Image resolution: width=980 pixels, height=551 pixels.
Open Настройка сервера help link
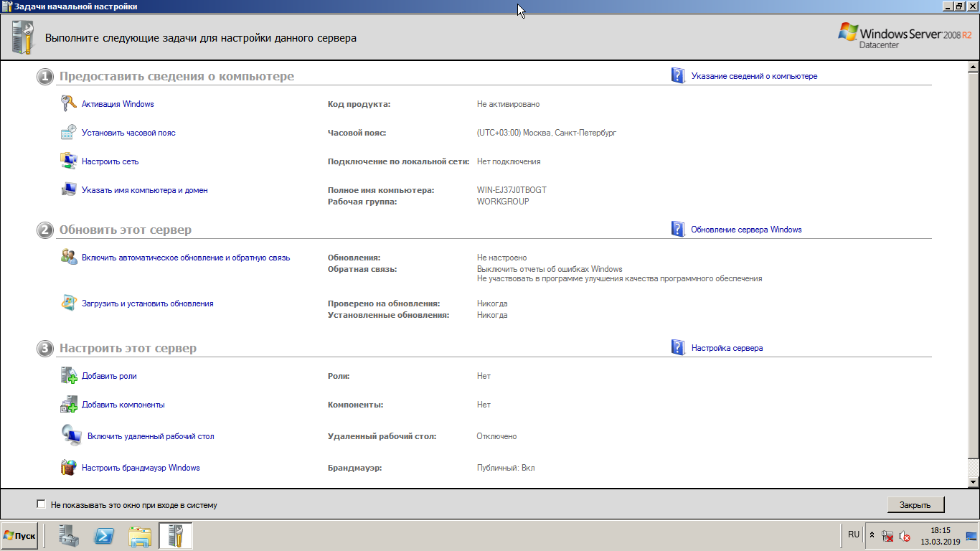[x=727, y=348]
